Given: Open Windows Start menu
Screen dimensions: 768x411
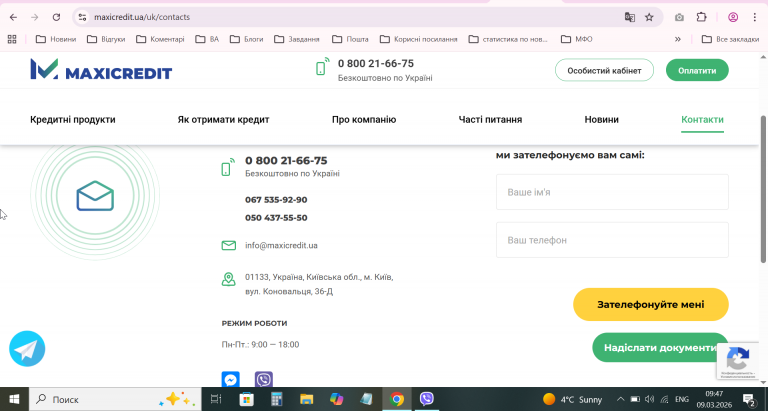Looking at the screenshot, I should click(14, 399).
